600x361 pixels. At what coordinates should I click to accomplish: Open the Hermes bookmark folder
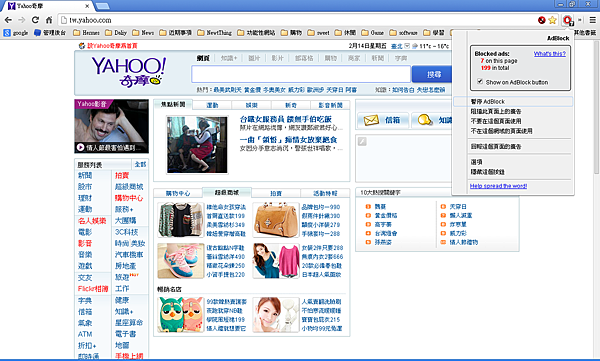(x=86, y=33)
